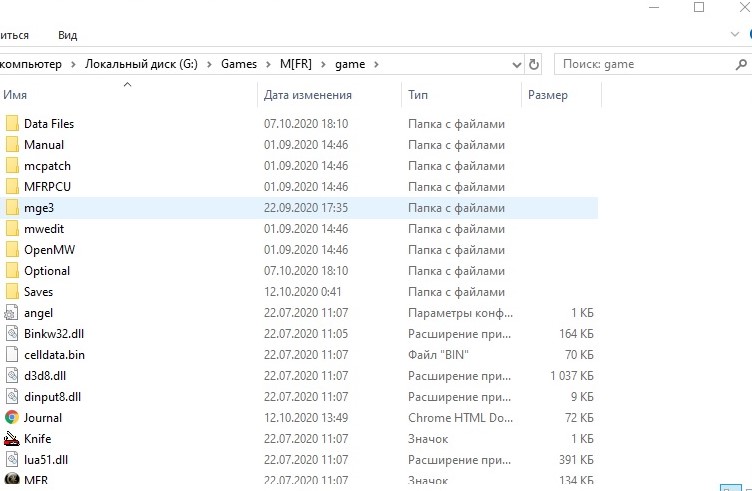752x491 pixels.
Task: Click the refresh button beside address bar
Action: [x=534, y=64]
